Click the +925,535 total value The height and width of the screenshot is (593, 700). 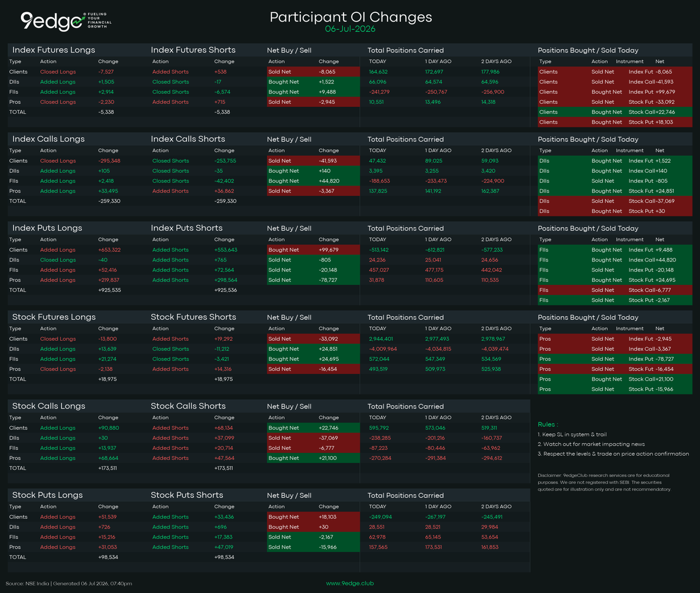(109, 290)
